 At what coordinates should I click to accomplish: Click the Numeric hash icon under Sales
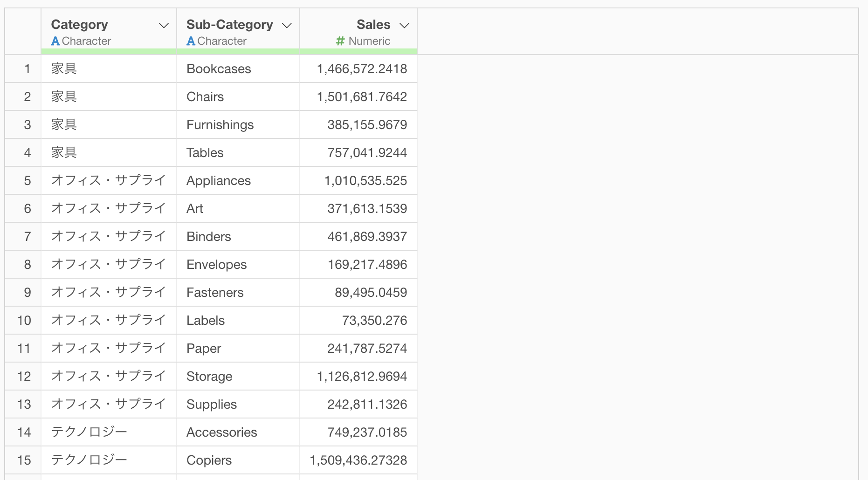click(340, 41)
